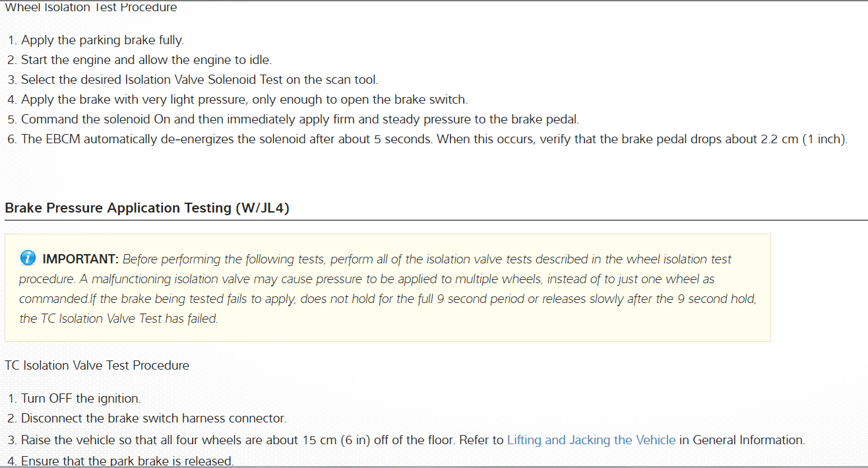Image resolution: width=868 pixels, height=468 pixels.
Task: Click the Wheel Isolation Test Procedure title
Action: pyautogui.click(x=91, y=8)
